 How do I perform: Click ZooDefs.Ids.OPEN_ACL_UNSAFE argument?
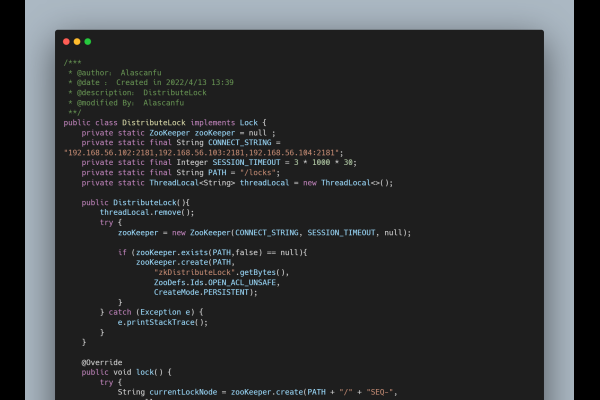[x=215, y=282]
